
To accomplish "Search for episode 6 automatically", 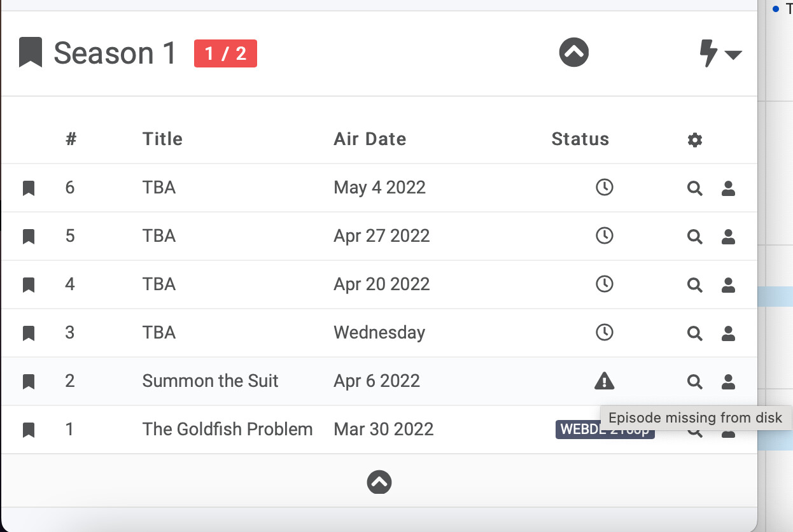I will click(695, 188).
